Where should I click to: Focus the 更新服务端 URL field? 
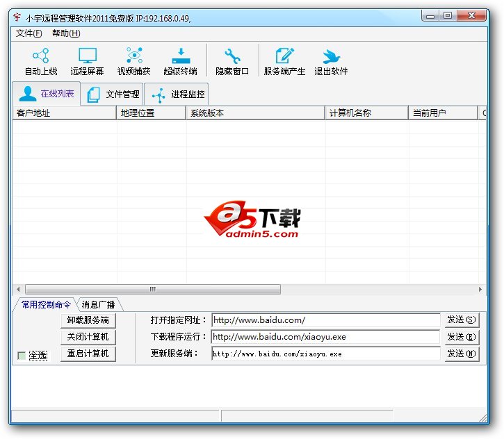click(x=325, y=354)
